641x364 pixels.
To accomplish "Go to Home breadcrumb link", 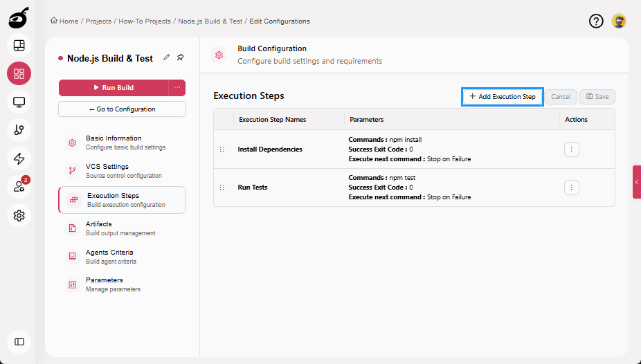I will coord(69,21).
